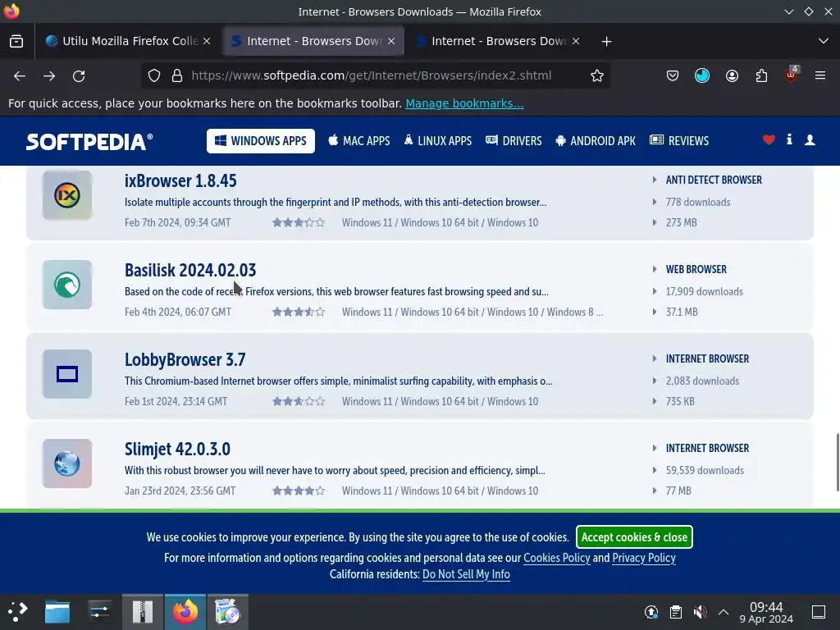Open the clipboard tray icon
Screen dimensions: 840x630
(676, 612)
